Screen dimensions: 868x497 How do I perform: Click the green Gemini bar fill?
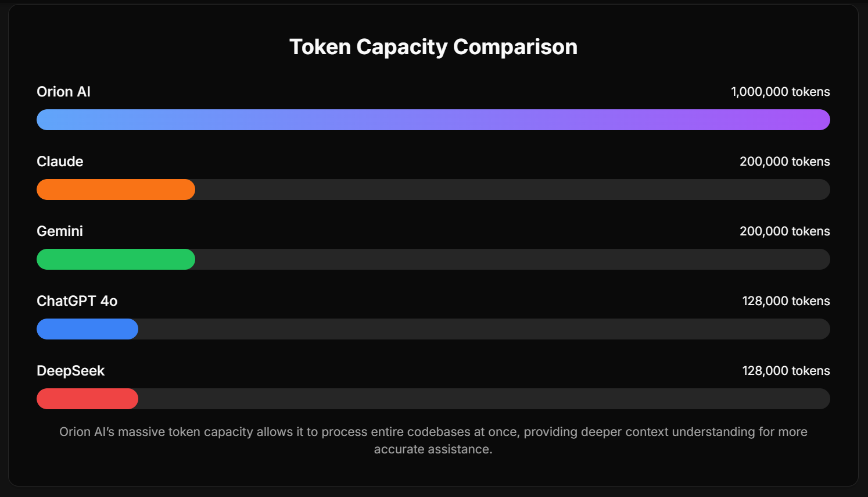point(116,259)
